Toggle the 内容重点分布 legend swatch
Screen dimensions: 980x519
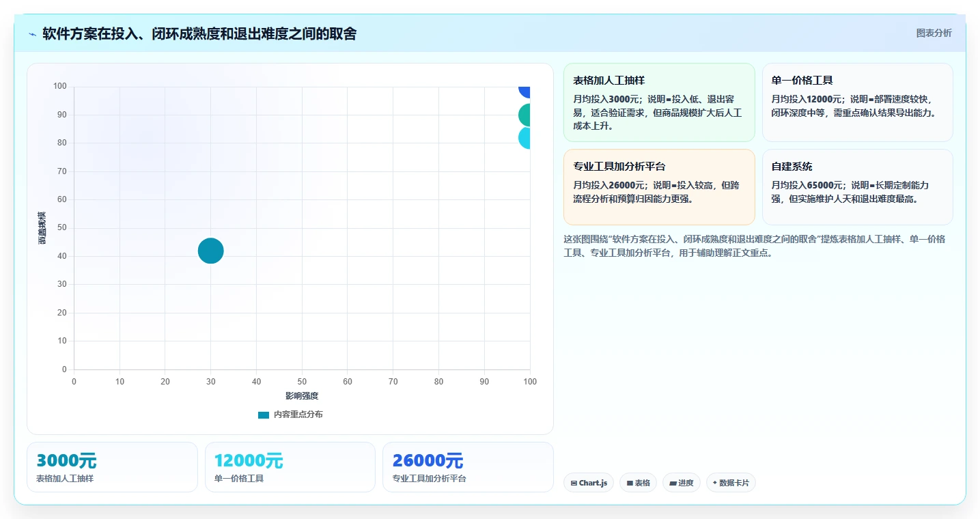264,415
